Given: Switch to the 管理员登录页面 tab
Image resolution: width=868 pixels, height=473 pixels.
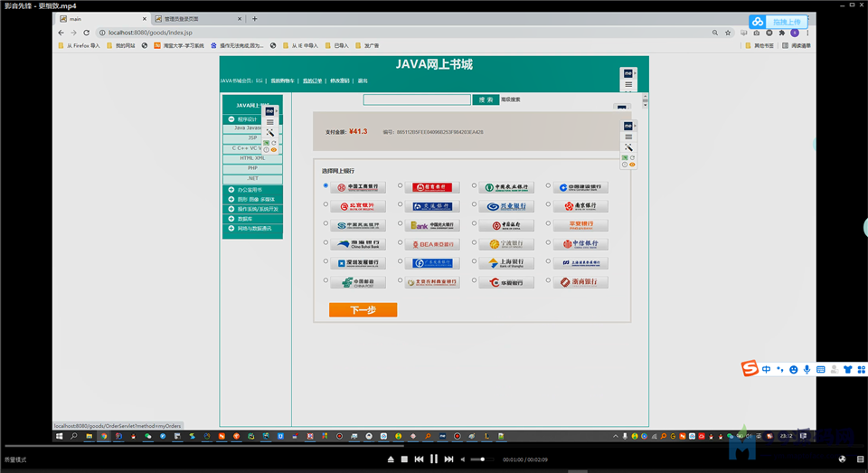Looking at the screenshot, I should (x=198, y=19).
